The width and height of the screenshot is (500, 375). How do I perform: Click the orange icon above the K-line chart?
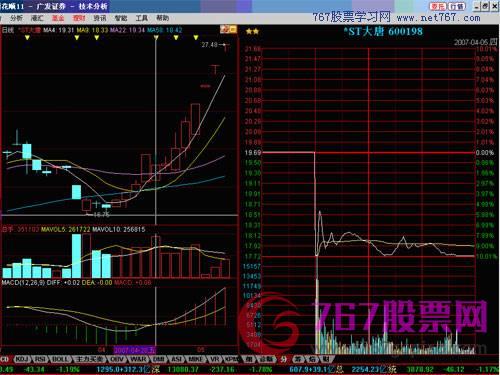228,29
